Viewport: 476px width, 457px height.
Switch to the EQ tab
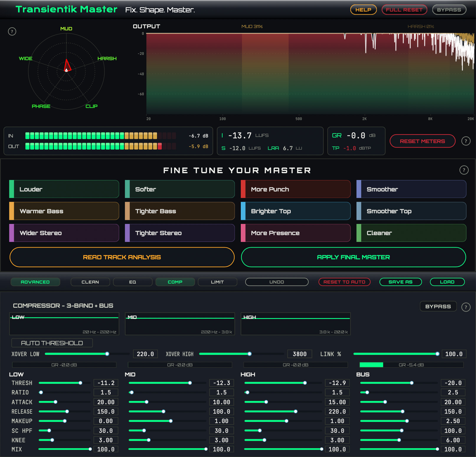133,282
